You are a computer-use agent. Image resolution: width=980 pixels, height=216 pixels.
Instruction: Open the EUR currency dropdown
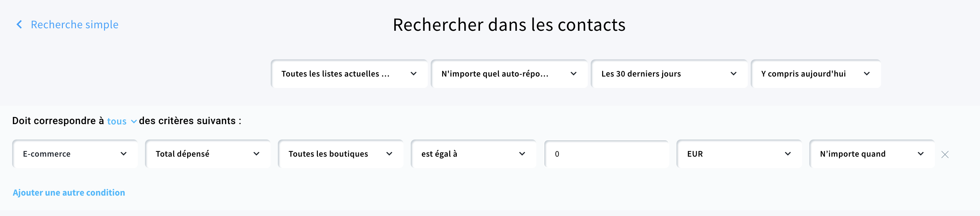[x=739, y=153]
